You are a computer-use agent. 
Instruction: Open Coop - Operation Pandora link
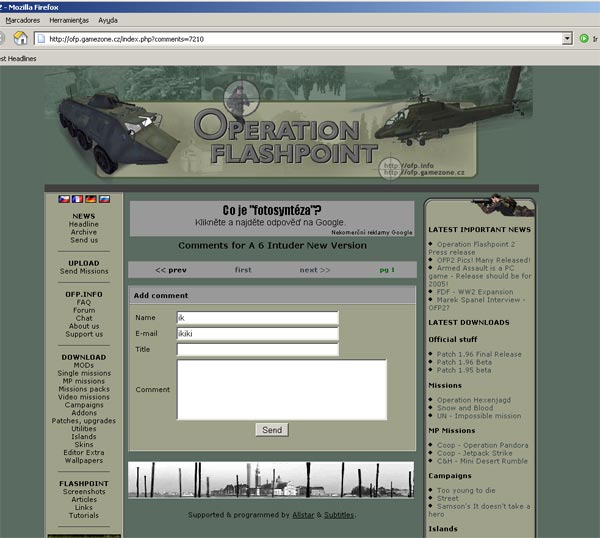pos(483,445)
